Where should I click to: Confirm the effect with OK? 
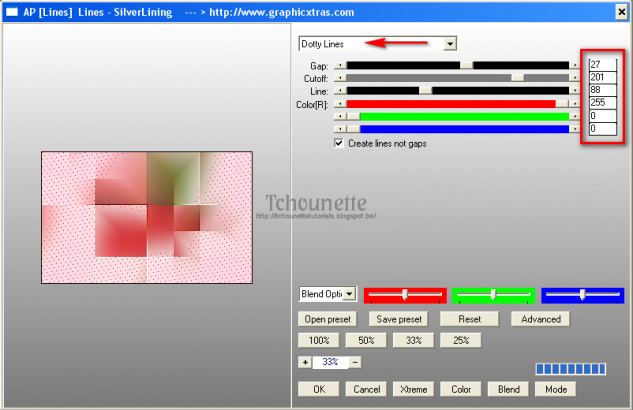[x=319, y=388]
